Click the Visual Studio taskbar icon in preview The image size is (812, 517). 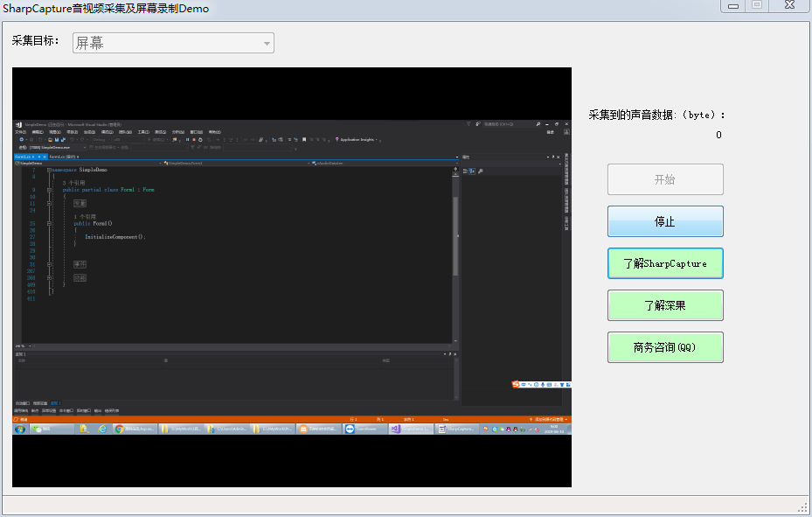396,429
